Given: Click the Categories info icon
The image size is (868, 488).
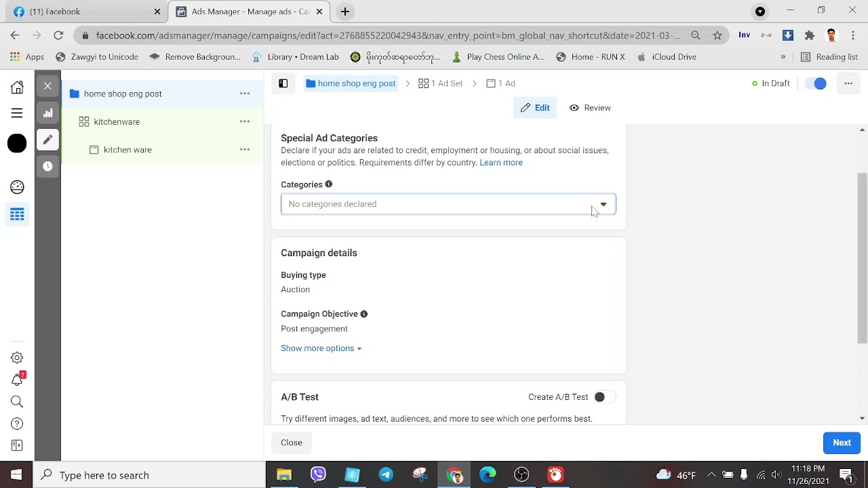Looking at the screenshot, I should (329, 184).
